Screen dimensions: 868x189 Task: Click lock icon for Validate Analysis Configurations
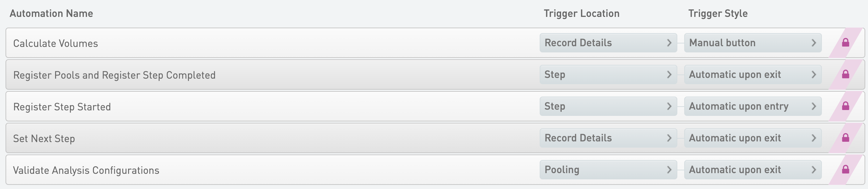point(845,170)
